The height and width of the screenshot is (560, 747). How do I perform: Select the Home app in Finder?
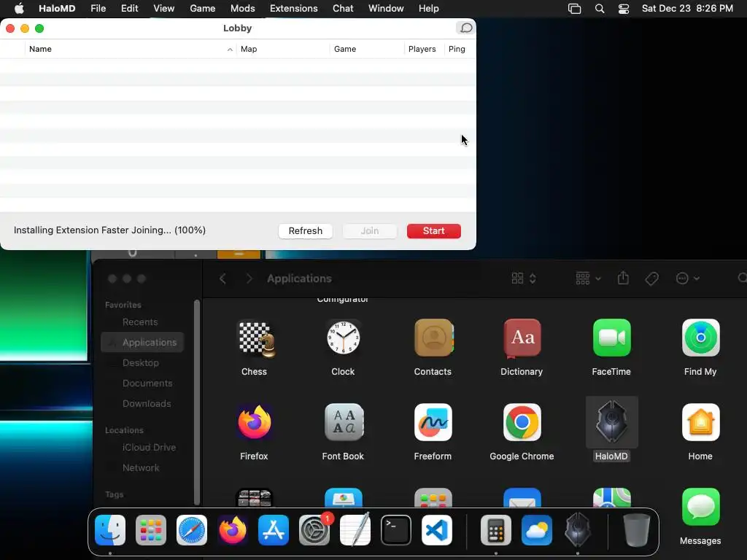pos(700,422)
